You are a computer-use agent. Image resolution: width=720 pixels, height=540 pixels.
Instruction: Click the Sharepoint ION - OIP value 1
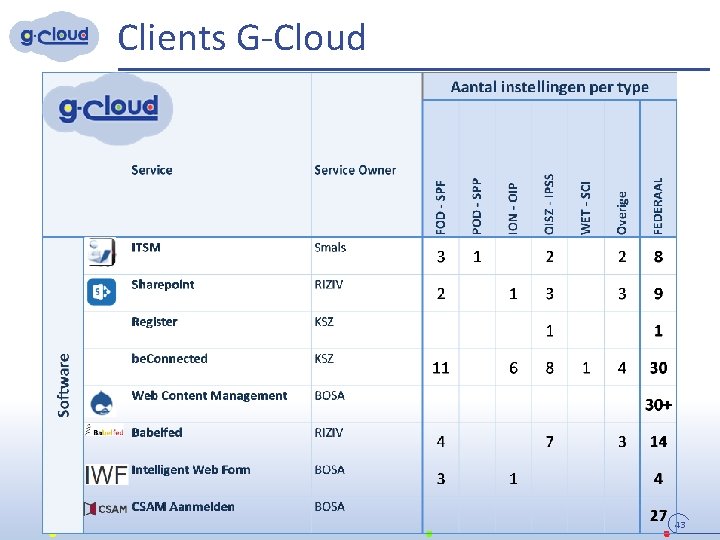[x=513, y=294]
